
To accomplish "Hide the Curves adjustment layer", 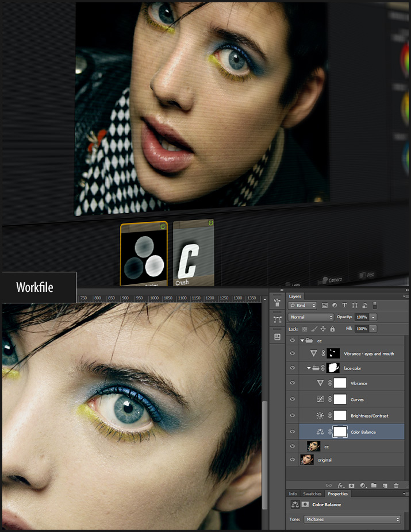I will point(293,399).
